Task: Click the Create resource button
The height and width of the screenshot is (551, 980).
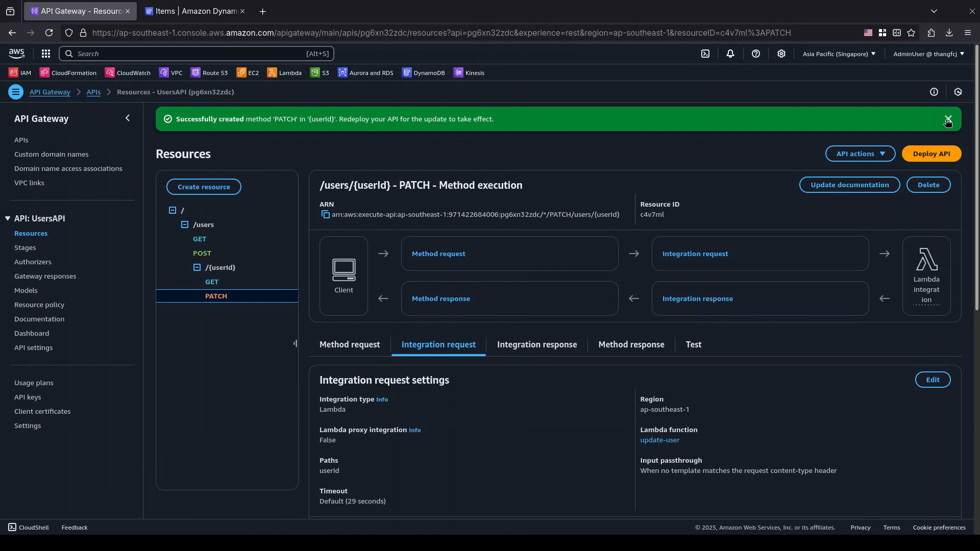Action: [204, 187]
